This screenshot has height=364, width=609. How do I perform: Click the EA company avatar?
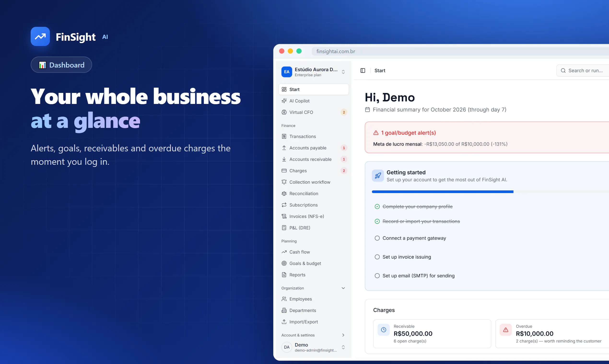[287, 72]
